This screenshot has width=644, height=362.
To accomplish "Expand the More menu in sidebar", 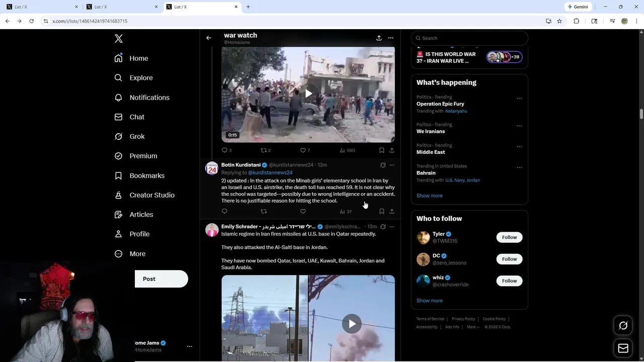I will tap(130, 254).
